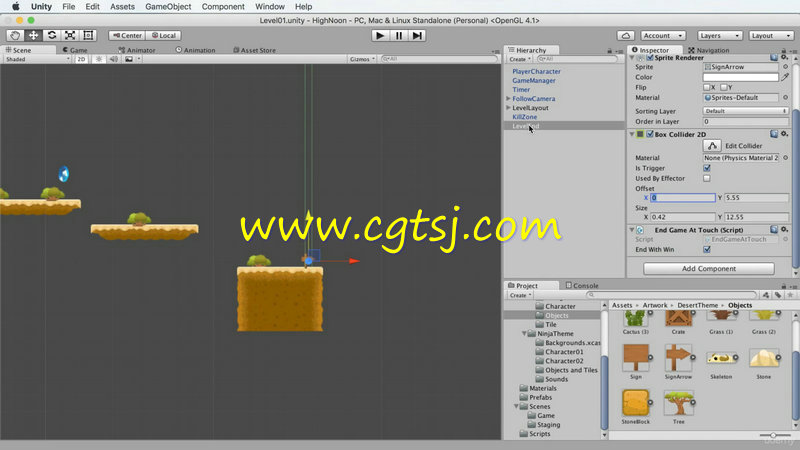This screenshot has width=800, height=450.
Task: Open the Component menu
Action: (223, 7)
